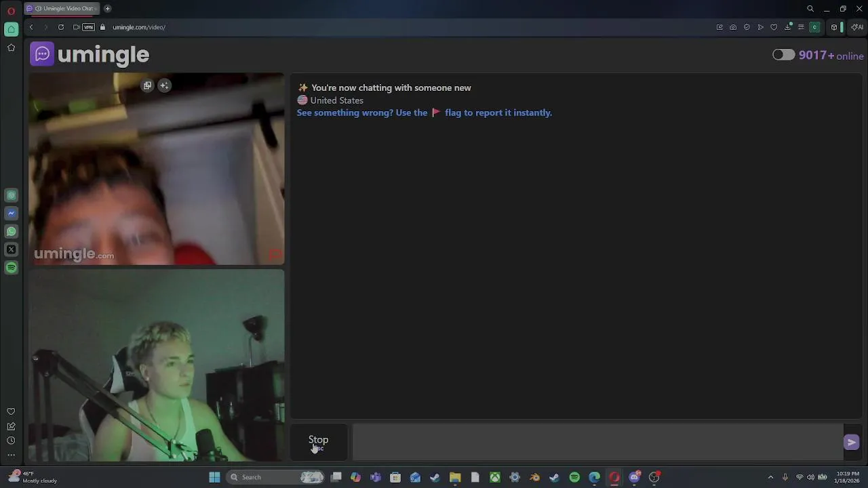Expand the system tray hidden icons chevron
Viewport: 868px width, 488px height.
pos(770,477)
